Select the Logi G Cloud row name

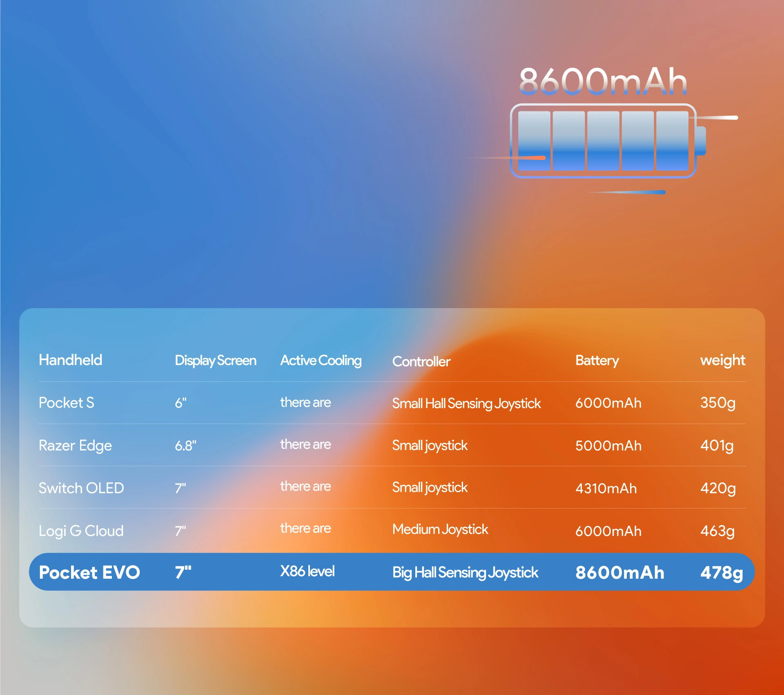(81, 531)
